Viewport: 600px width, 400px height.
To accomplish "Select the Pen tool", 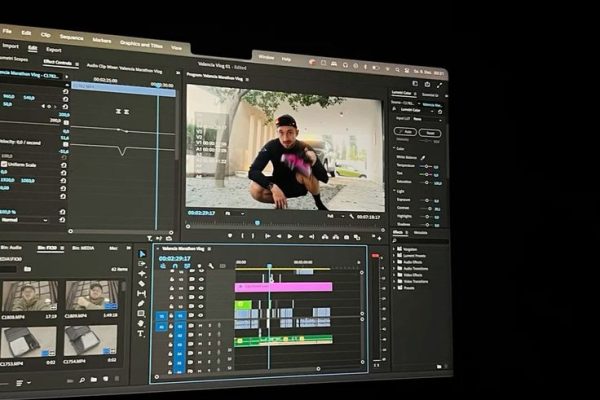I will [141, 304].
